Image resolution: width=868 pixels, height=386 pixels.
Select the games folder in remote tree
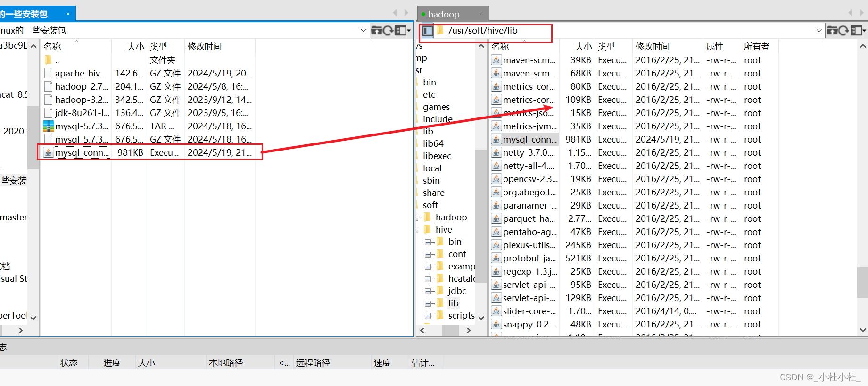click(x=436, y=107)
